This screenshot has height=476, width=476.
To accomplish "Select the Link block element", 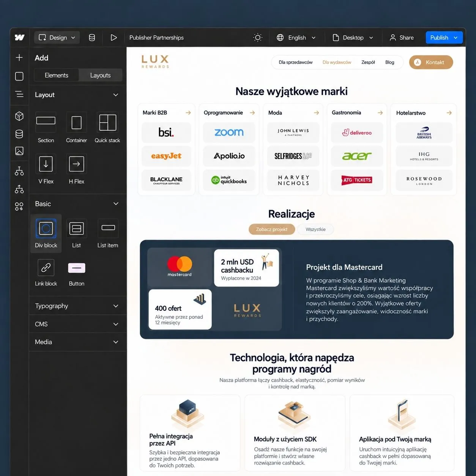I will 46,273.
